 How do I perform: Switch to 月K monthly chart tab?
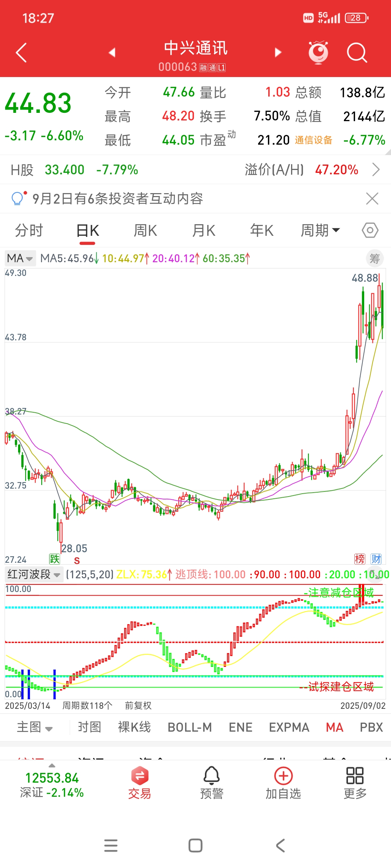point(203,230)
